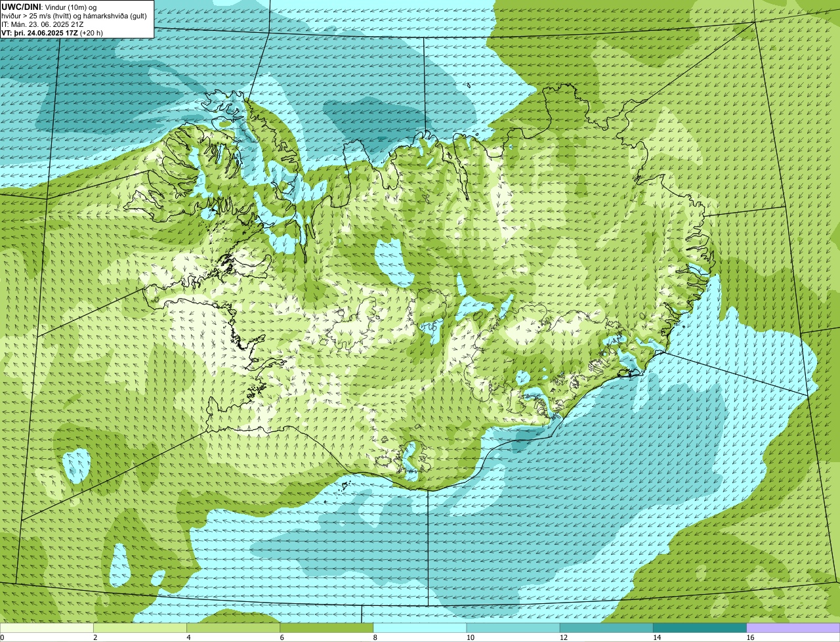Click the 'IT: Mán. 23. 06. 2025 21Z' line

(x=42, y=24)
